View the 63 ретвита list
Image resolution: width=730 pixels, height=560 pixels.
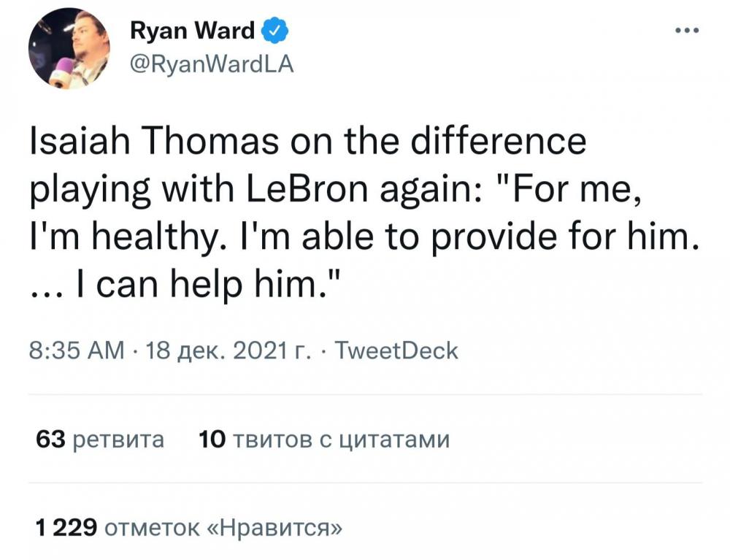point(100,440)
